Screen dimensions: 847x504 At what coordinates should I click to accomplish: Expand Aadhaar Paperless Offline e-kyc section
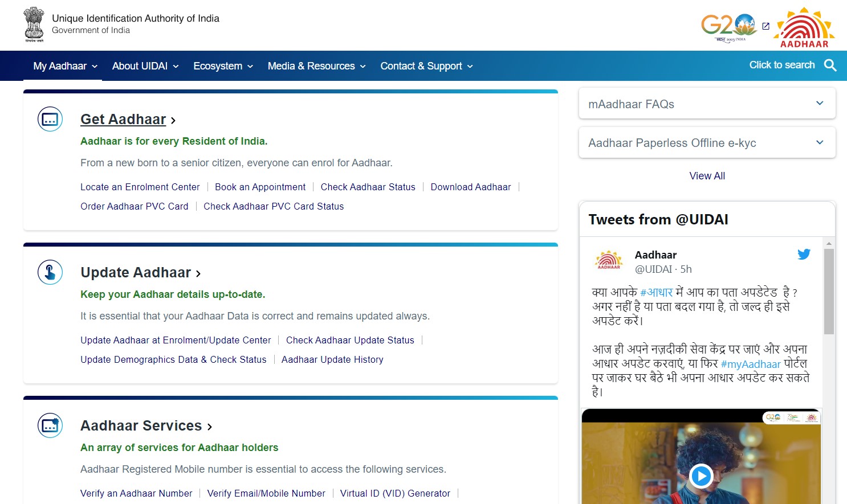[x=707, y=142]
